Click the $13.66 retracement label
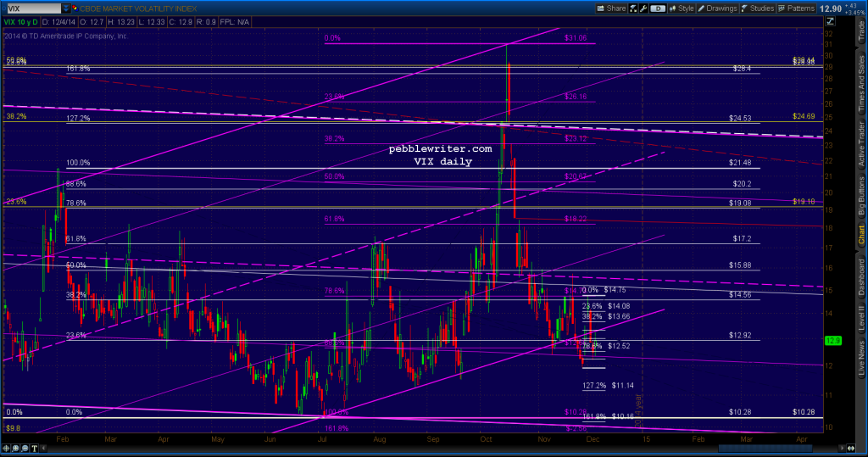The image size is (868, 457). (618, 317)
